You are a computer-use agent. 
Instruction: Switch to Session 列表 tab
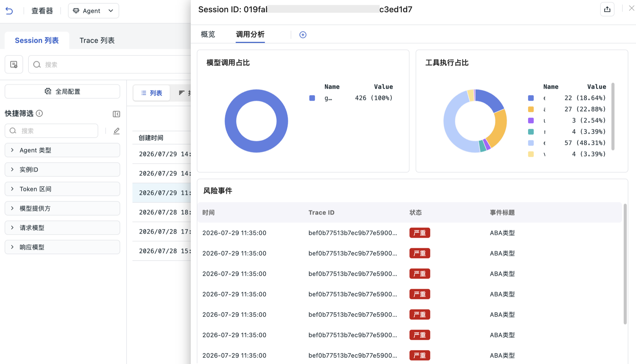coord(37,40)
